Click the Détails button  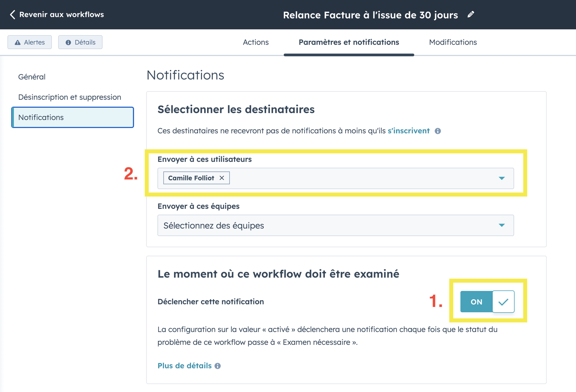80,42
